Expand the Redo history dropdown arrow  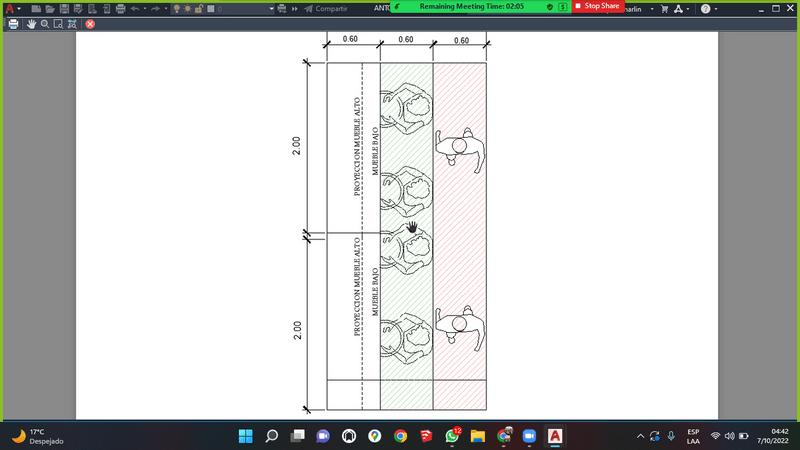(x=165, y=9)
